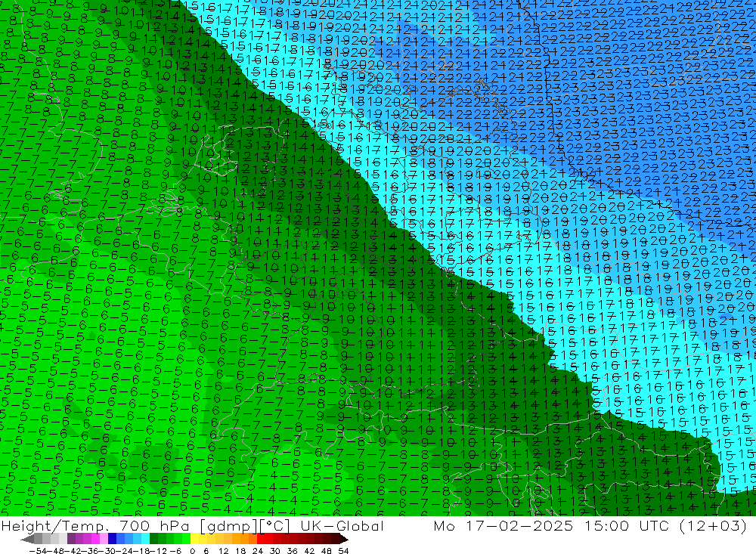Click the bright red legend swatch at 24
This screenshot has width=756, height=554.
point(261,539)
